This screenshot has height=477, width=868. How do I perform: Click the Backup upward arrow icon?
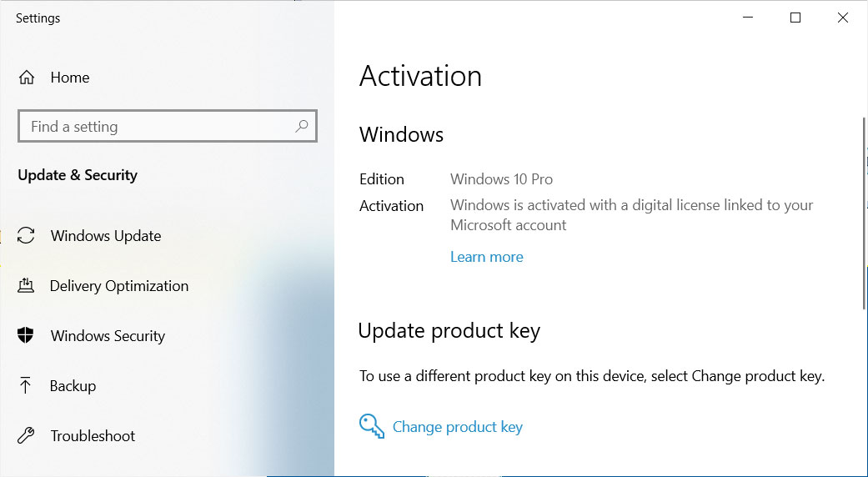tap(26, 386)
